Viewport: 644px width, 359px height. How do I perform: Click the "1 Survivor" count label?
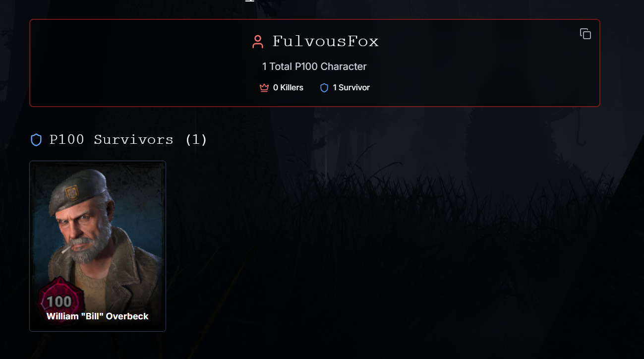tap(351, 88)
